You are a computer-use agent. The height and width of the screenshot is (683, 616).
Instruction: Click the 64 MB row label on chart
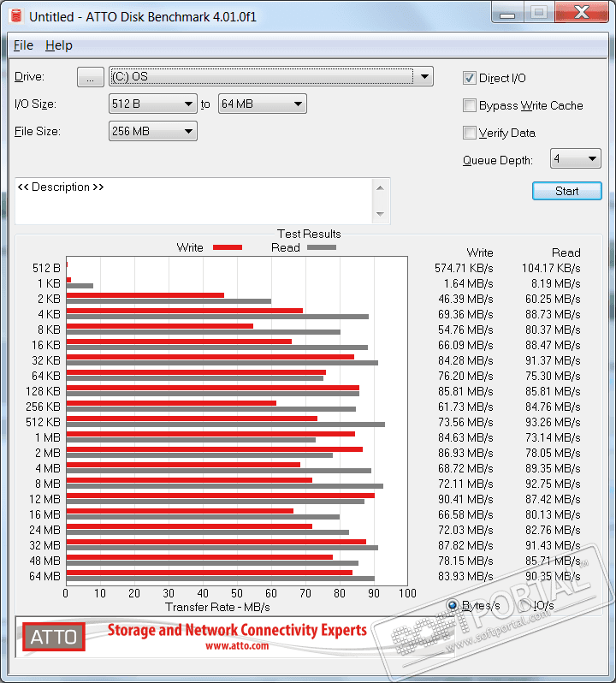pos(44,576)
